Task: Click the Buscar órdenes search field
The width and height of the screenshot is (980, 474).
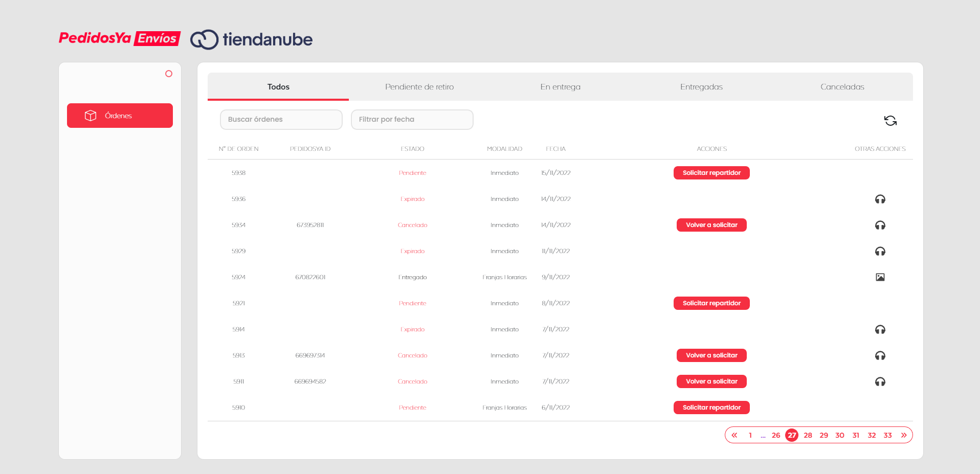Action: click(281, 120)
